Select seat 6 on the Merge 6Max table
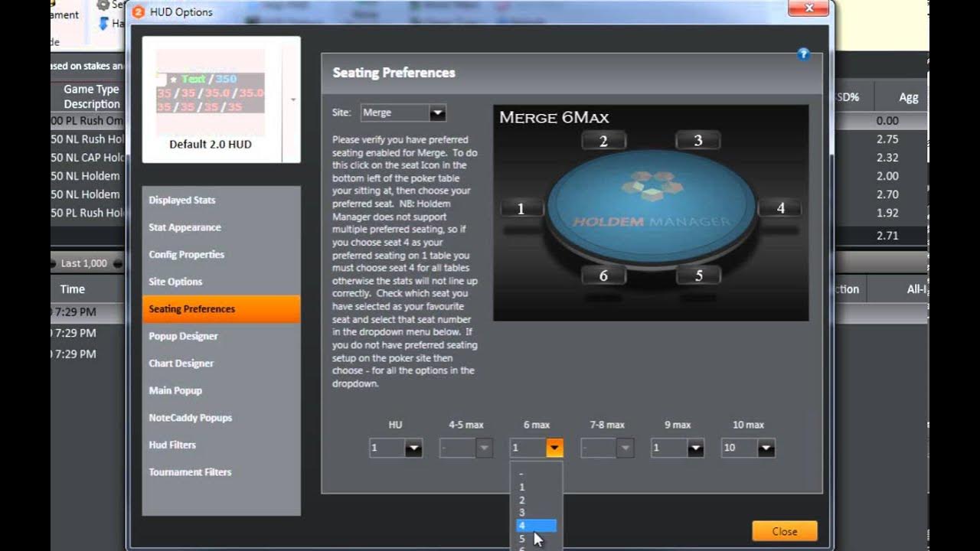Screen dimensions: 980x551 [603, 275]
